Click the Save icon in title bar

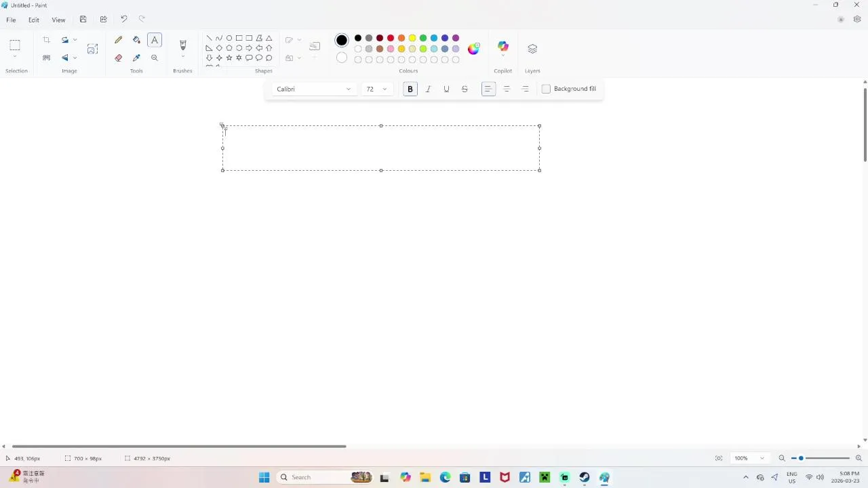coord(83,19)
